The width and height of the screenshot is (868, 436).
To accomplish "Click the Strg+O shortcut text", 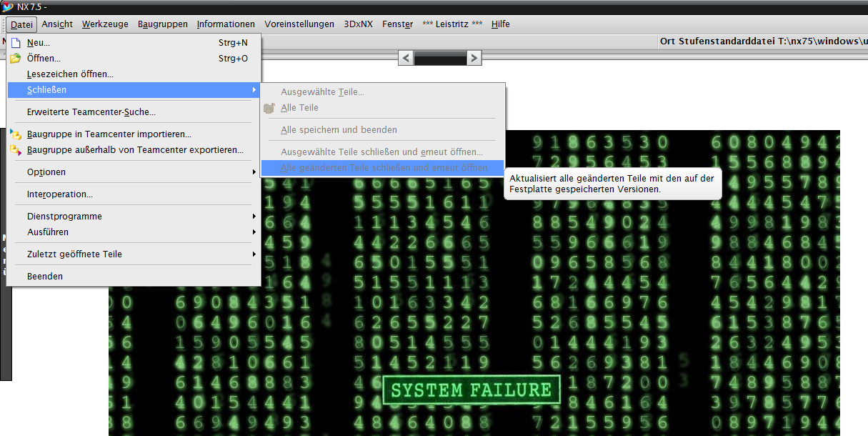I will tap(233, 59).
